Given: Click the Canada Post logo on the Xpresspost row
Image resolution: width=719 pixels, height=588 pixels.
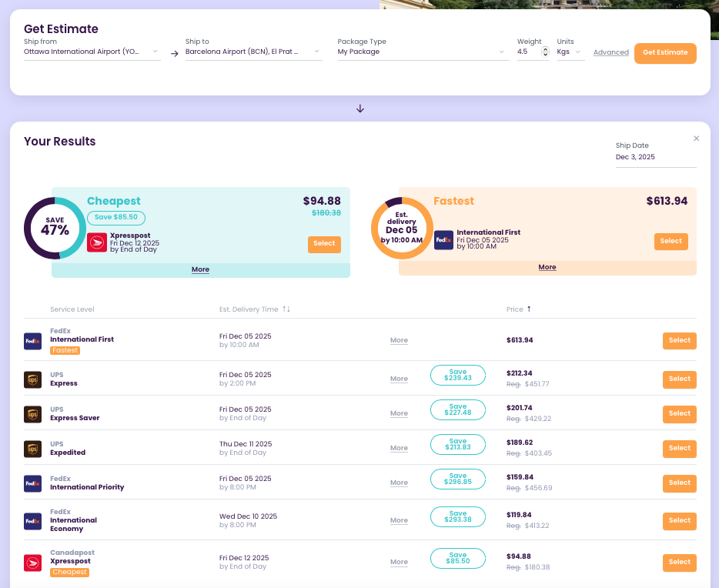Looking at the screenshot, I should [32, 562].
